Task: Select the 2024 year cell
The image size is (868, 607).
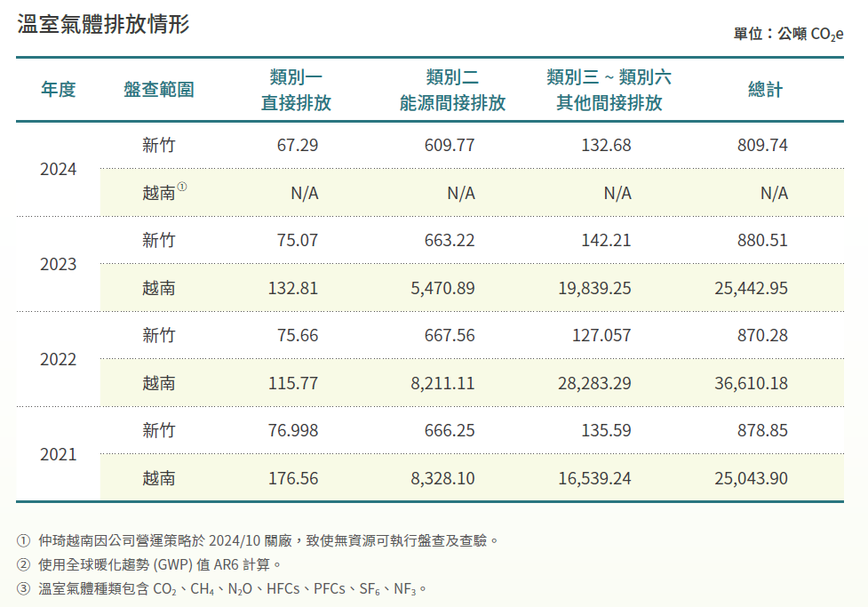Action: tap(59, 169)
